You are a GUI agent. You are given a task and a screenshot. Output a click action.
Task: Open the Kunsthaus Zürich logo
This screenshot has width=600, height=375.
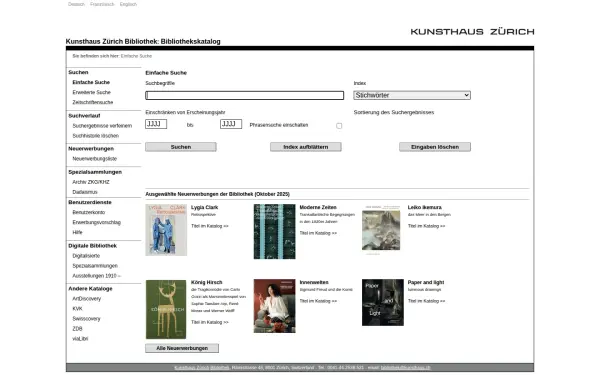point(472,32)
